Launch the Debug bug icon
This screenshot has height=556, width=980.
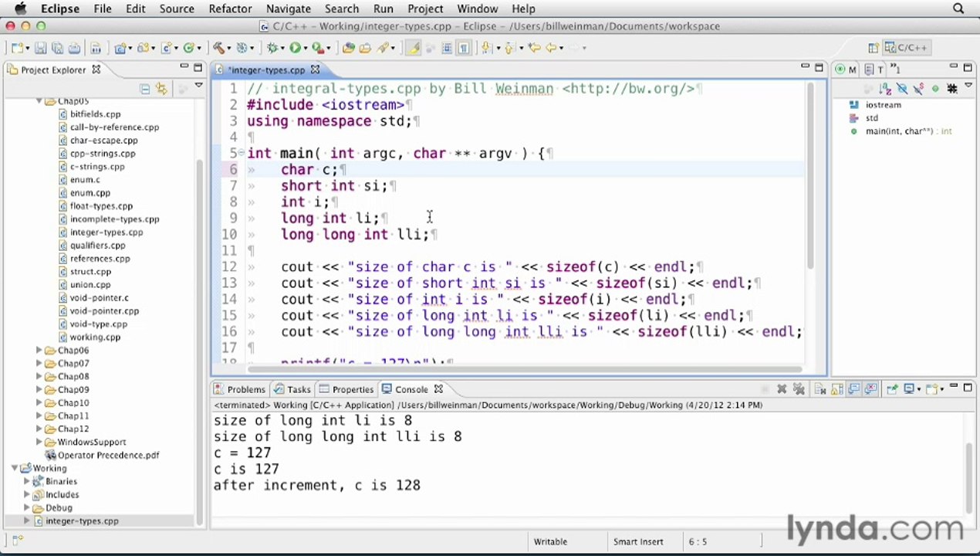272,48
